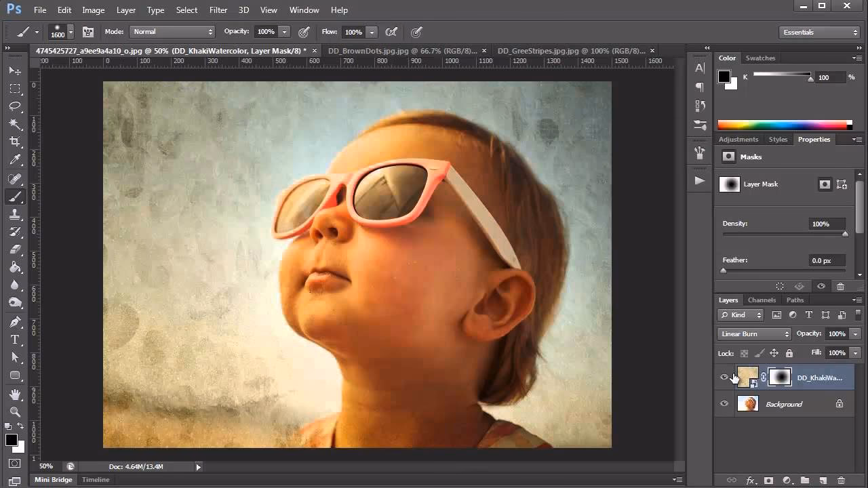Delete the layer mask with trash button
Viewport: 868px width, 488px height.
point(841,286)
